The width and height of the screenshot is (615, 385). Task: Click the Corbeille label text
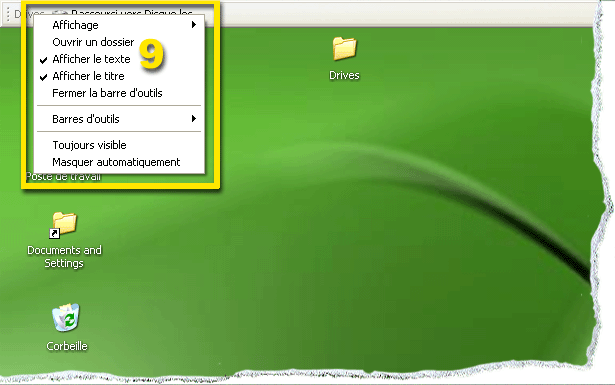coord(67,346)
